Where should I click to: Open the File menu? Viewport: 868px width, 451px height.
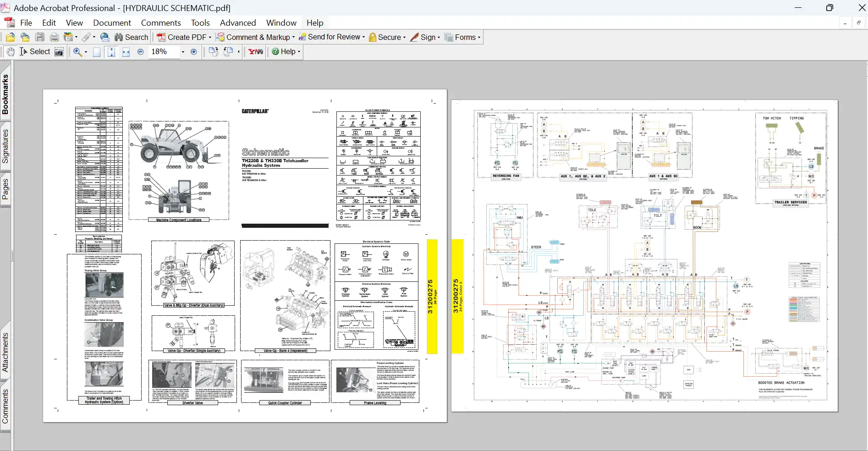[26, 23]
